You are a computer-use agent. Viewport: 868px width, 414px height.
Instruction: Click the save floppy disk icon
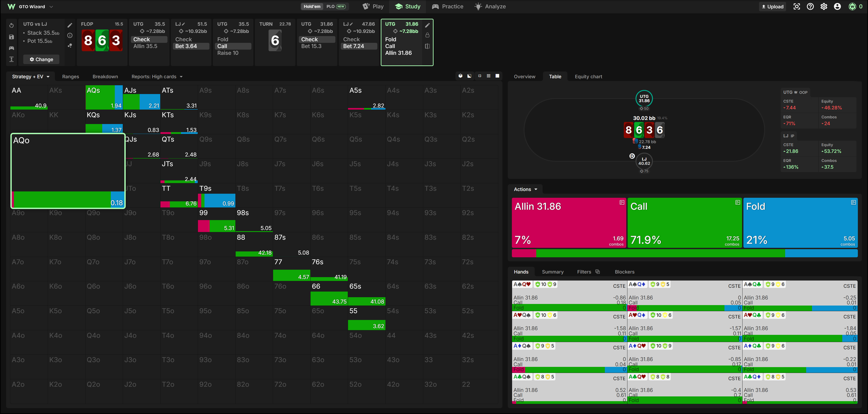pyautogui.click(x=12, y=37)
